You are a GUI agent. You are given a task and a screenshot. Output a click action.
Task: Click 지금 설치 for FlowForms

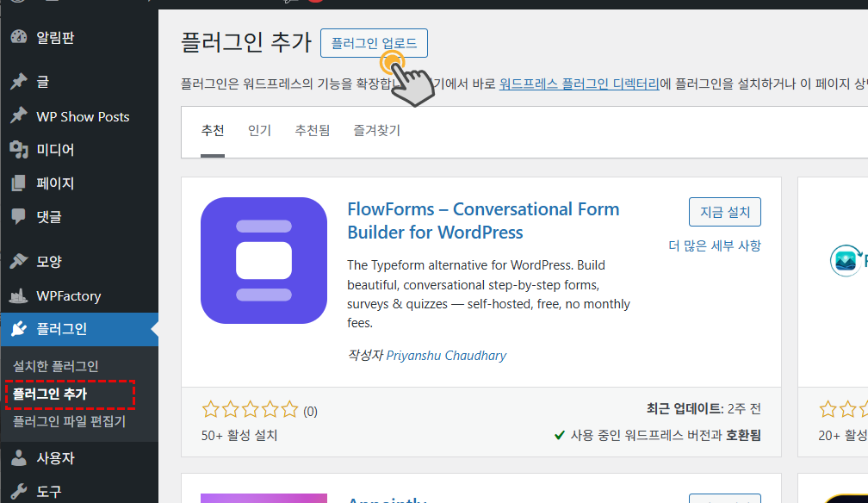pos(725,212)
